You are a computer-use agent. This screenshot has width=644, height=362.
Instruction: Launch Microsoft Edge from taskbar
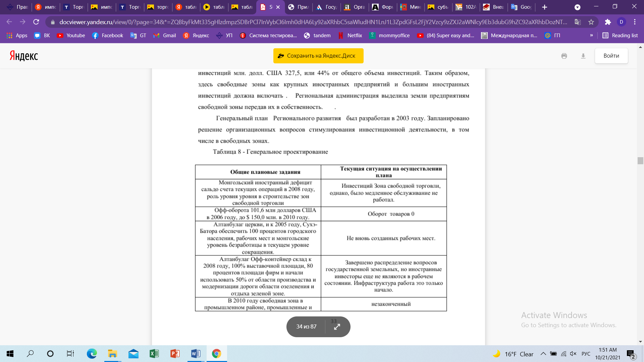[x=92, y=354]
